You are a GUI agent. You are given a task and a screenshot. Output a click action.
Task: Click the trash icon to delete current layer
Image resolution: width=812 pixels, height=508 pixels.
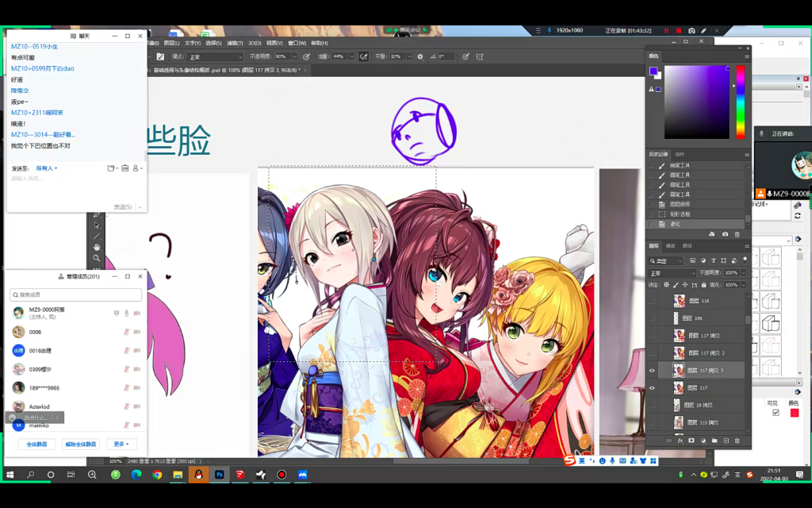pos(737,441)
